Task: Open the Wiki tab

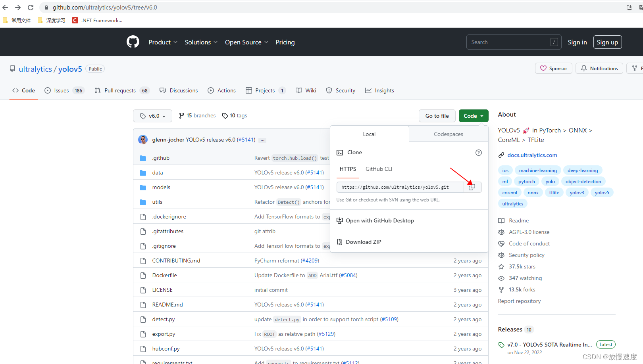Action: 306,90
